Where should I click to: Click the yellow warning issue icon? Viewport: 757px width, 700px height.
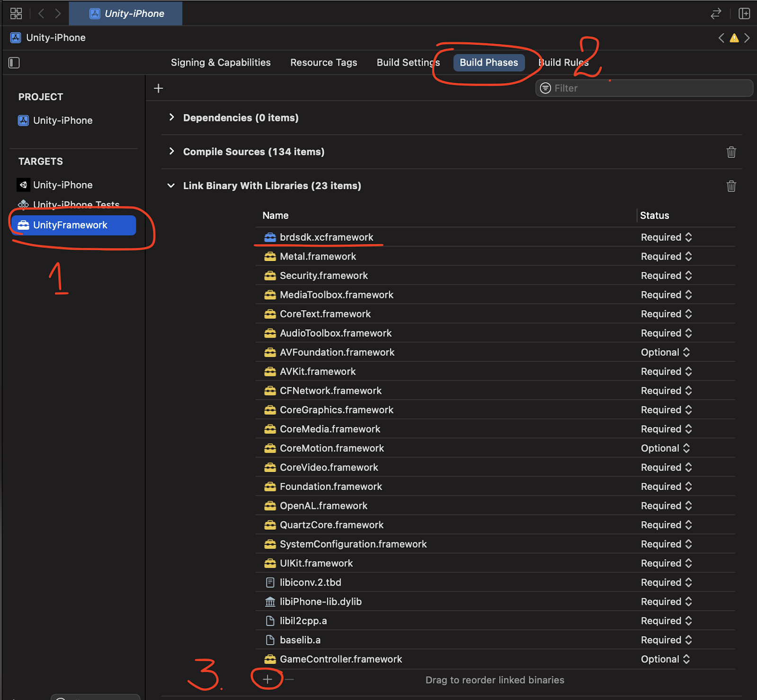[734, 38]
